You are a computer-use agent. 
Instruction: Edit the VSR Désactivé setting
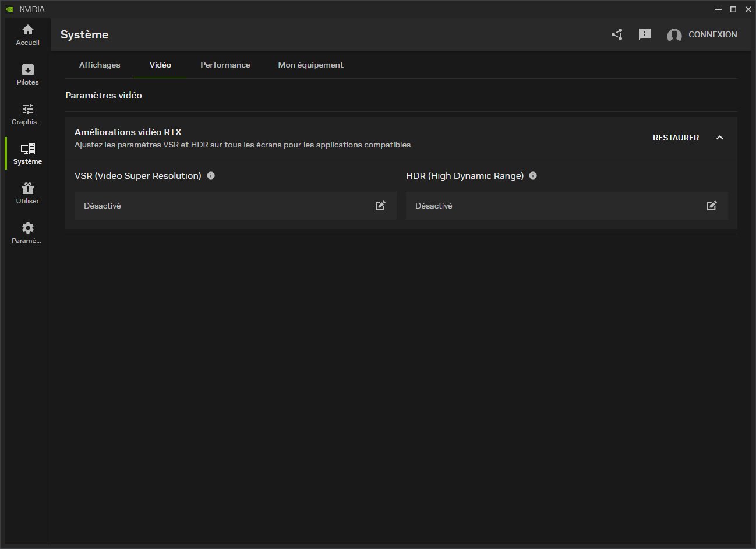point(380,206)
